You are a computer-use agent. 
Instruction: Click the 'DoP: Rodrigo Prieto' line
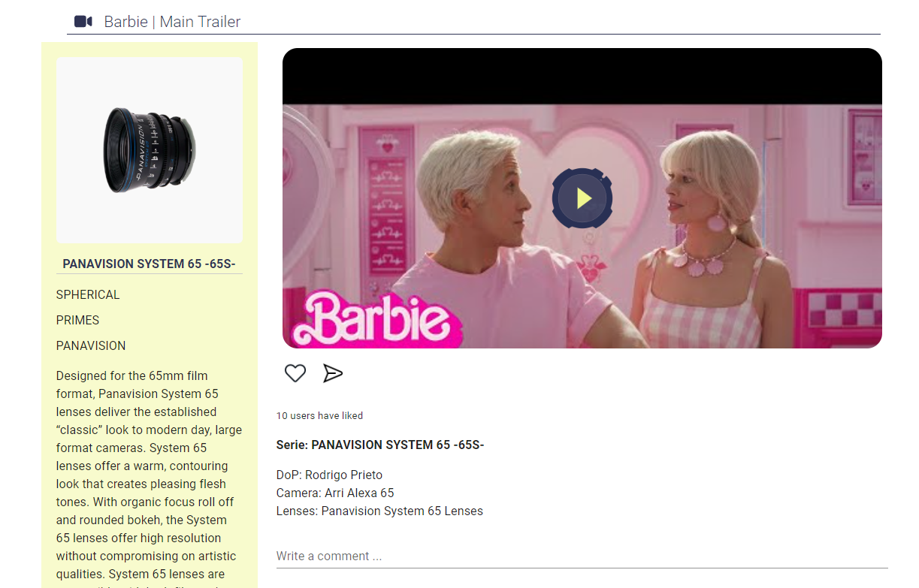coord(329,475)
